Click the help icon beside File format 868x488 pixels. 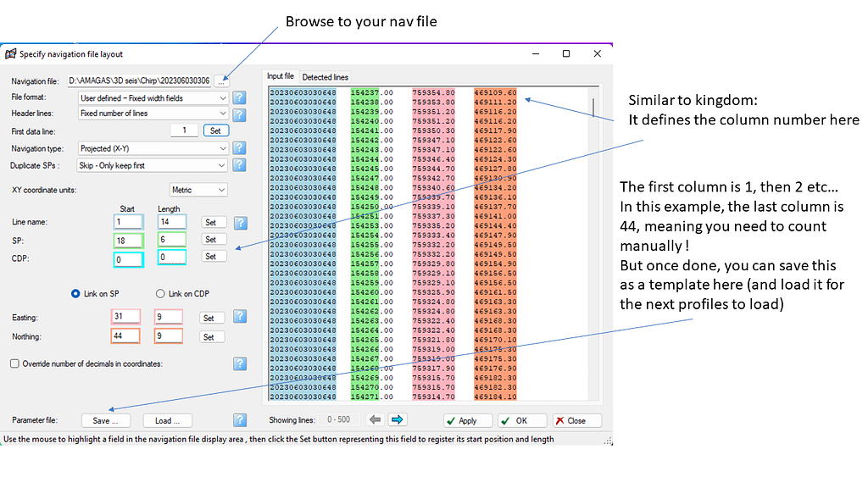pos(240,98)
